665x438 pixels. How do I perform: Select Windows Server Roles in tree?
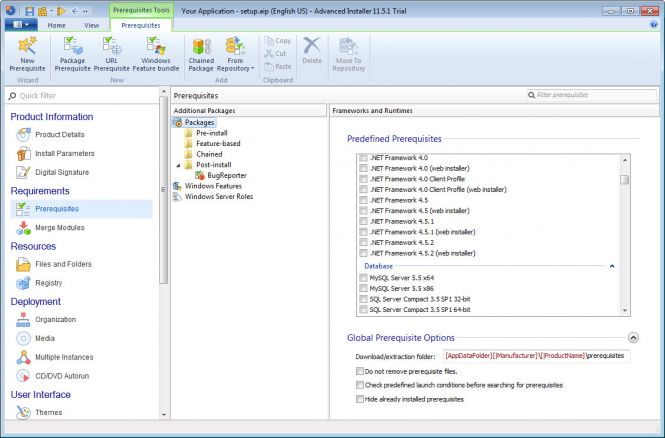[x=216, y=197]
